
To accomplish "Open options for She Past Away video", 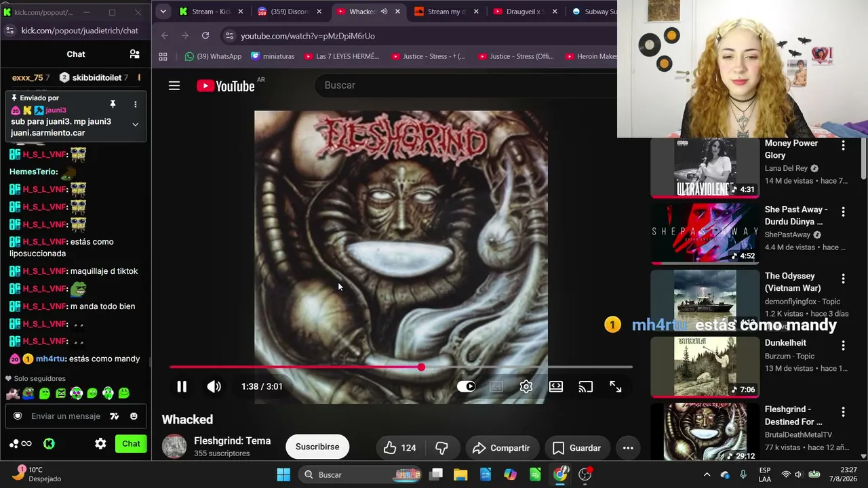I will 843,211.
